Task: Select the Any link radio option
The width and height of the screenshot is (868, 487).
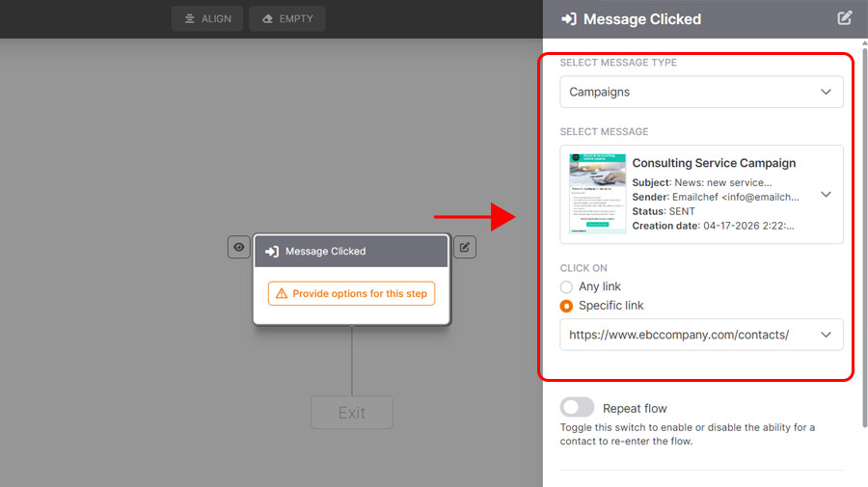Action: pos(567,287)
